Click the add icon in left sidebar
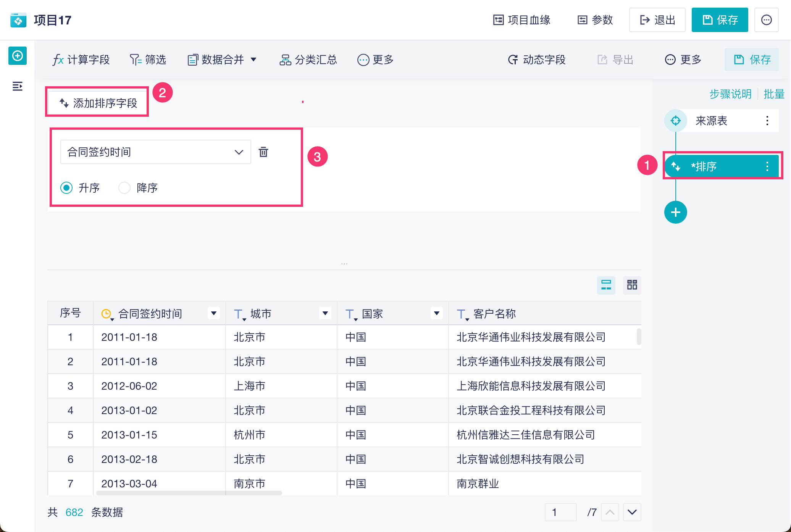This screenshot has height=532, width=791. [18, 56]
